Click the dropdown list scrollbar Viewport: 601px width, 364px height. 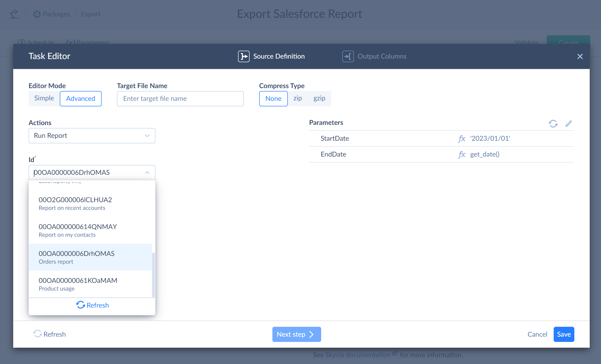point(153,274)
